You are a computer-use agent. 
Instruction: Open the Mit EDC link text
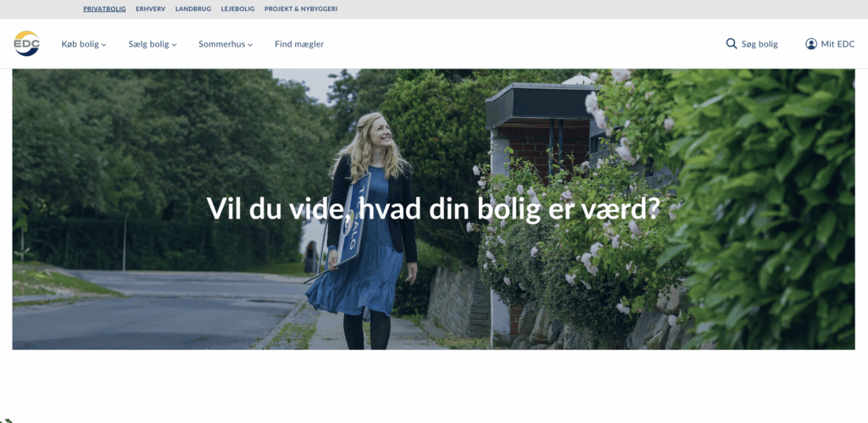(x=837, y=44)
